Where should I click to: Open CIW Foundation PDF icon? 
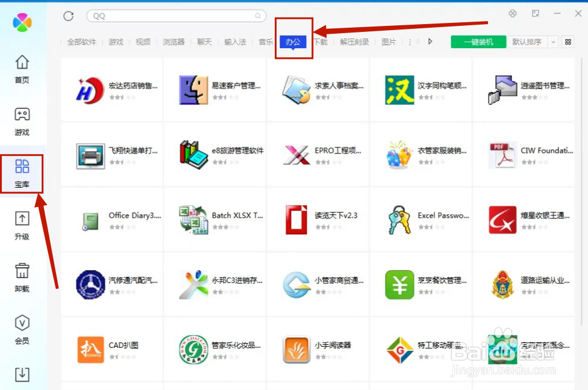[502, 155]
